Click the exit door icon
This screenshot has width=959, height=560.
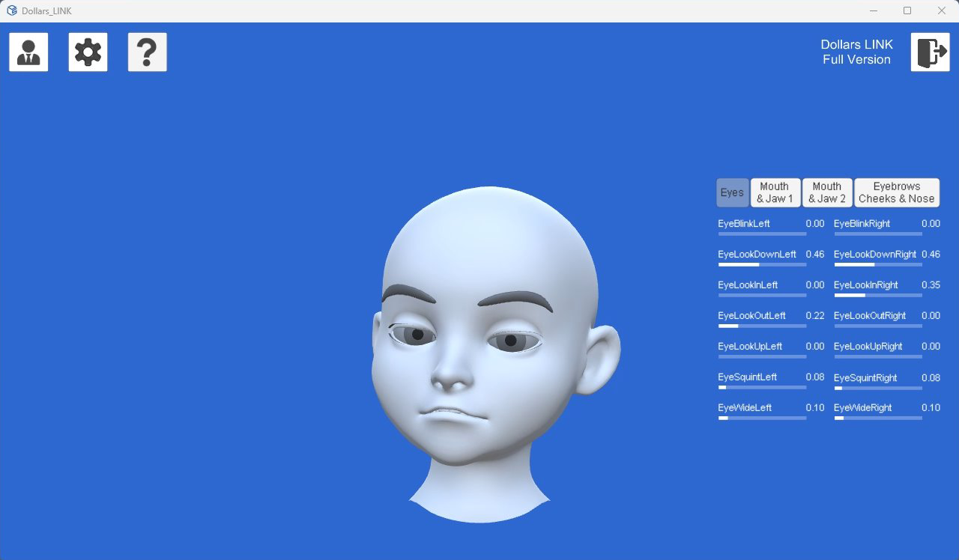[930, 52]
